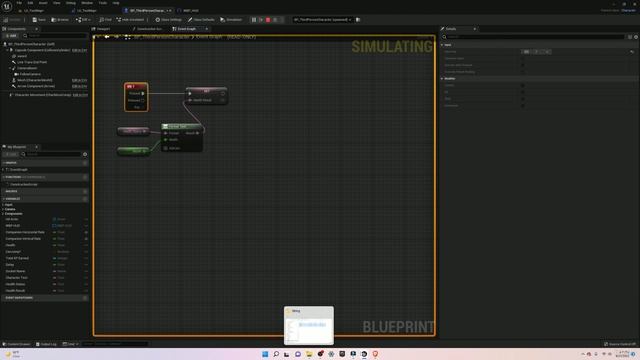Click the Save toolbar button
The image size is (640, 360).
pyautogui.click(x=39, y=20)
